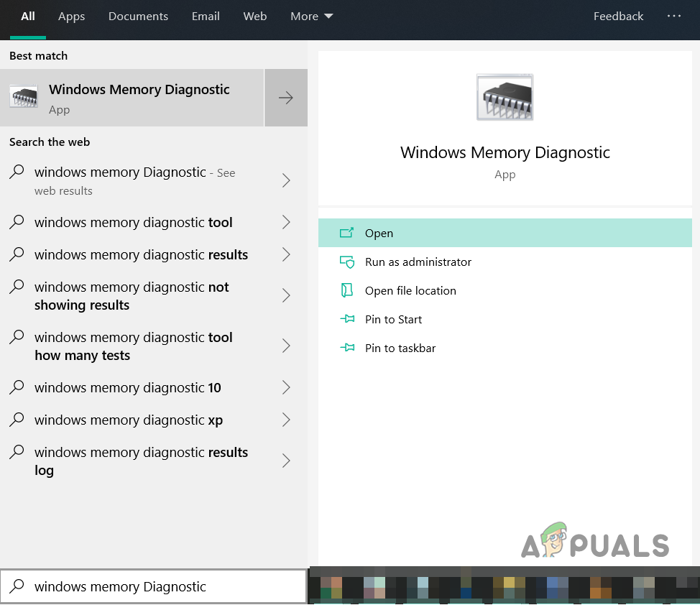Go to the Web tab
The width and height of the screenshot is (700, 605).
[255, 17]
